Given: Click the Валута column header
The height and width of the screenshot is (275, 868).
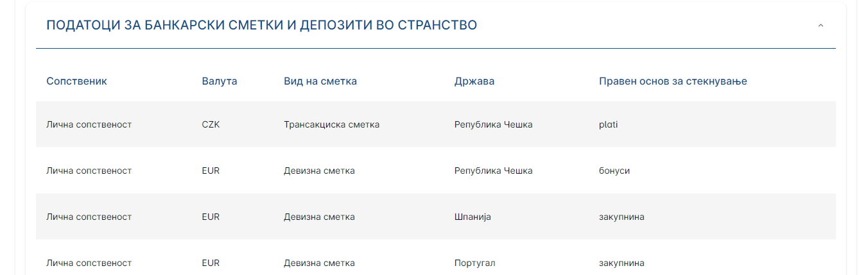Looking at the screenshot, I should click(x=219, y=81).
